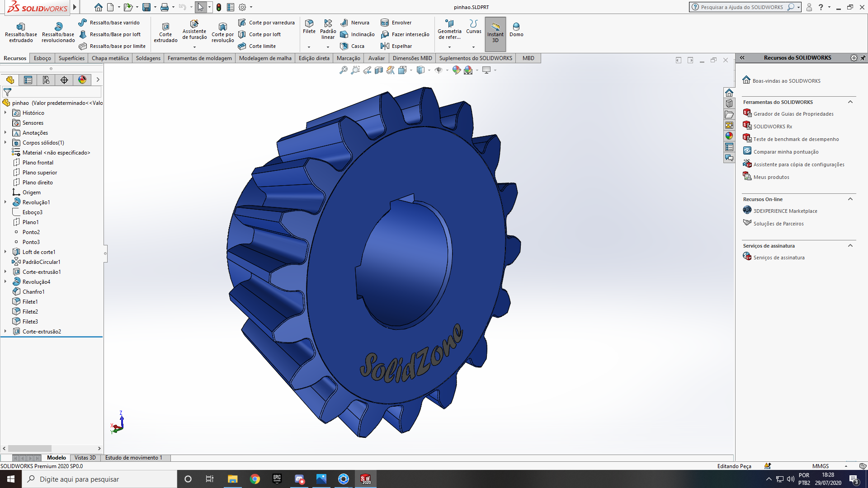Switch to the Esboço tab
This screenshot has height=488, width=868.
(42, 58)
